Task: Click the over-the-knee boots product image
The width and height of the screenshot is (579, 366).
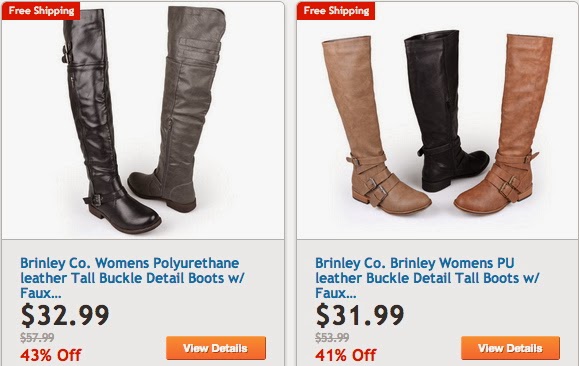Action: click(143, 120)
